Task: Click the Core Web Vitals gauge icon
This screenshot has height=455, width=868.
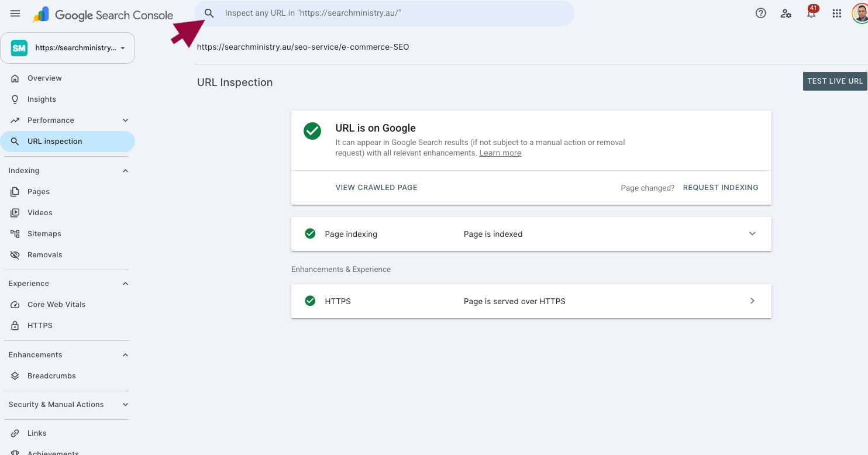Action: click(15, 305)
